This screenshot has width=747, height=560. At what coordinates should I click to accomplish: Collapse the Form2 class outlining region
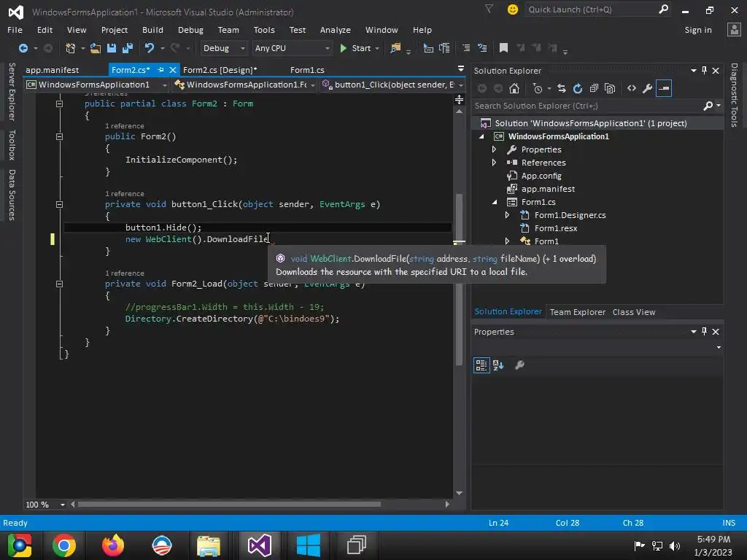pyautogui.click(x=59, y=104)
